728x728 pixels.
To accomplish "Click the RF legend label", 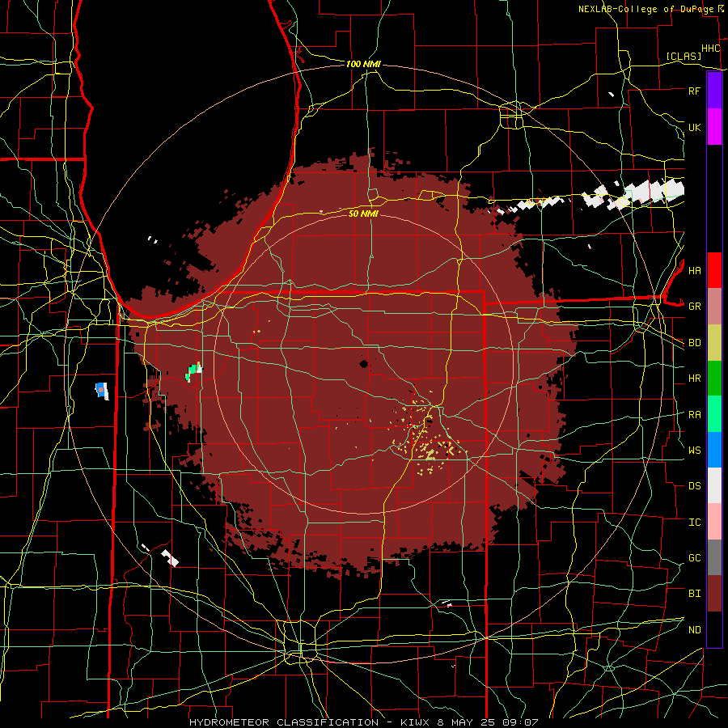I will [x=694, y=91].
